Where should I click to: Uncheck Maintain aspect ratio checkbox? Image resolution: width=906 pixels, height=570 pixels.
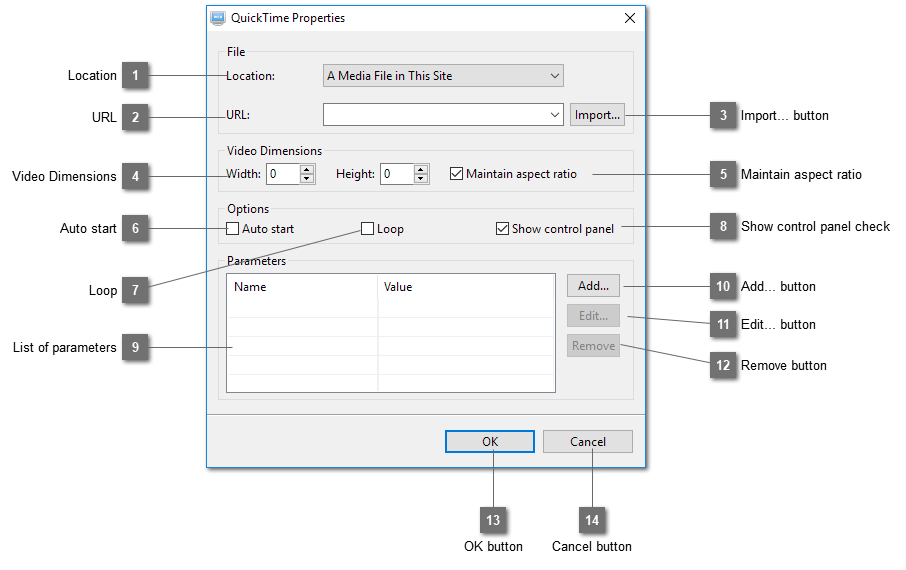coord(456,173)
